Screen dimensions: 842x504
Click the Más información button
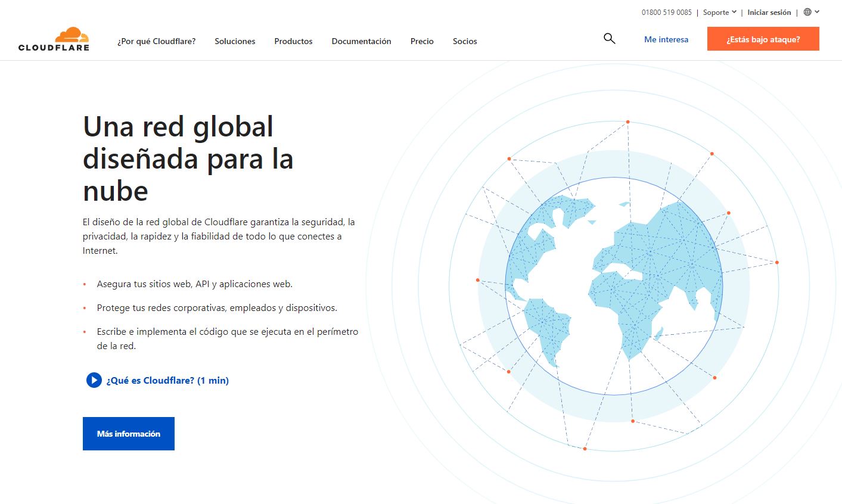(129, 434)
